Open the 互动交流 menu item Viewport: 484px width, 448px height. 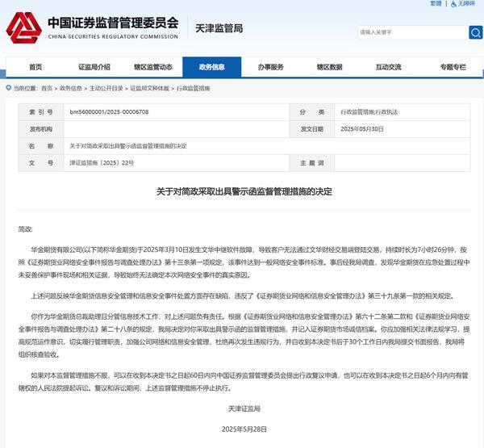click(389, 67)
